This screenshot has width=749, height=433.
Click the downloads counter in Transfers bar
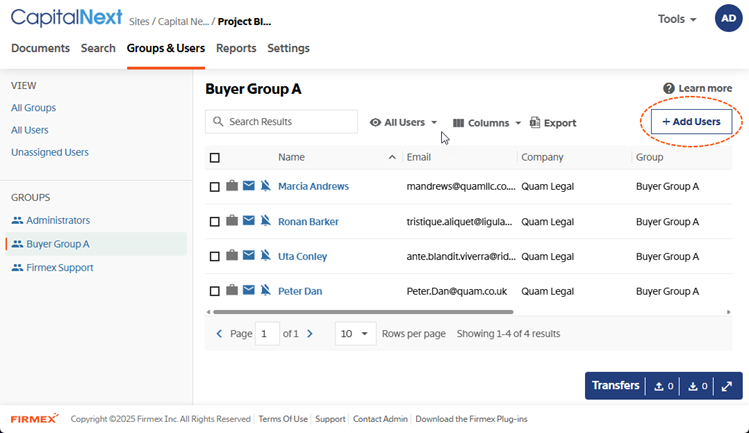coord(698,386)
